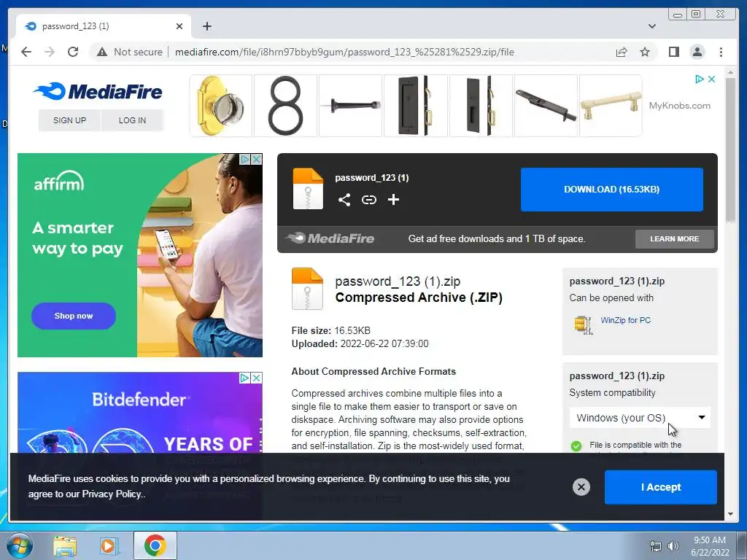The height and width of the screenshot is (560, 747).
Task: Click the WinZip program icon
Action: point(583,324)
